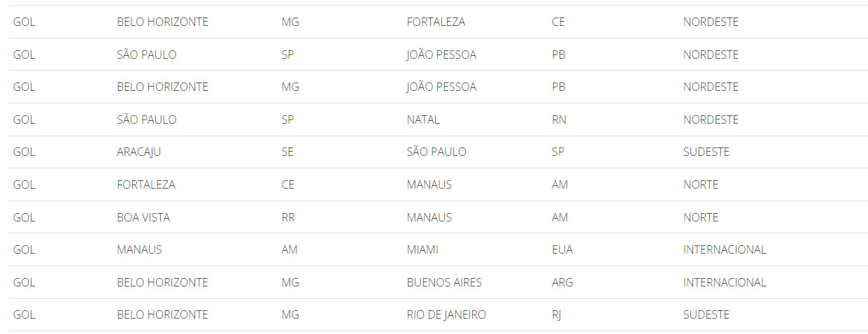This screenshot has width=868, height=334.
Task: Select the RR state code cell
Action: pos(288,217)
